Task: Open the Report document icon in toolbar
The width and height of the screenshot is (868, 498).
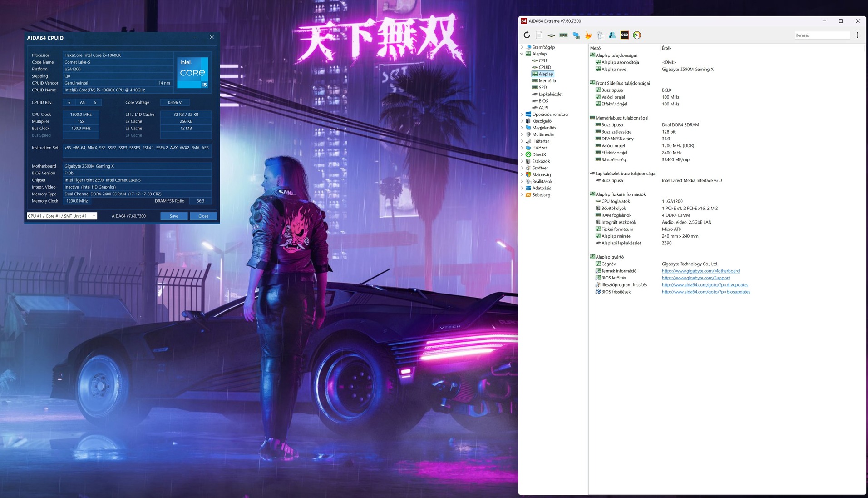Action: [x=539, y=35]
